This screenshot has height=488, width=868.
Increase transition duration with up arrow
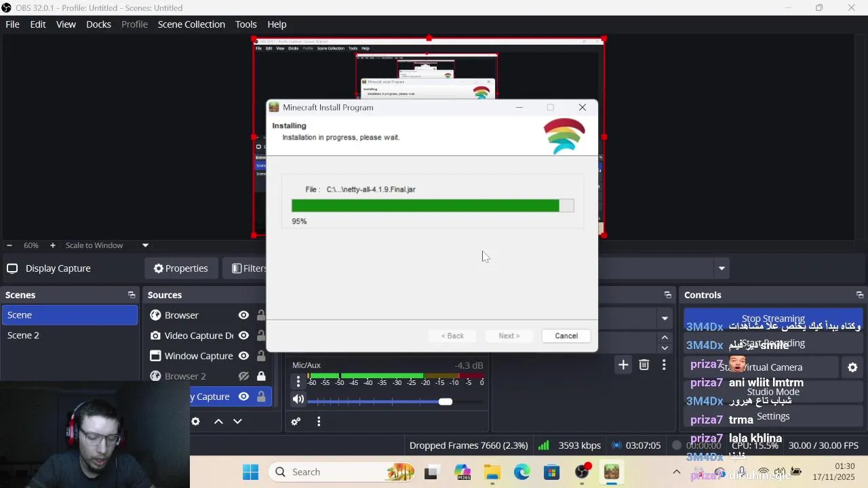pos(665,338)
